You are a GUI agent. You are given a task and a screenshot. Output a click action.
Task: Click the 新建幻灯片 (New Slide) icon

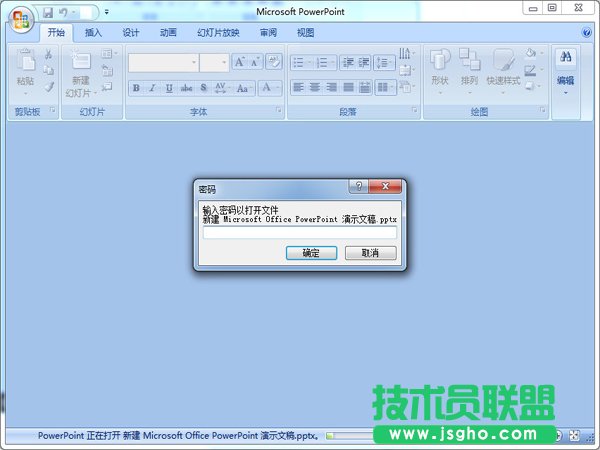tap(80, 66)
